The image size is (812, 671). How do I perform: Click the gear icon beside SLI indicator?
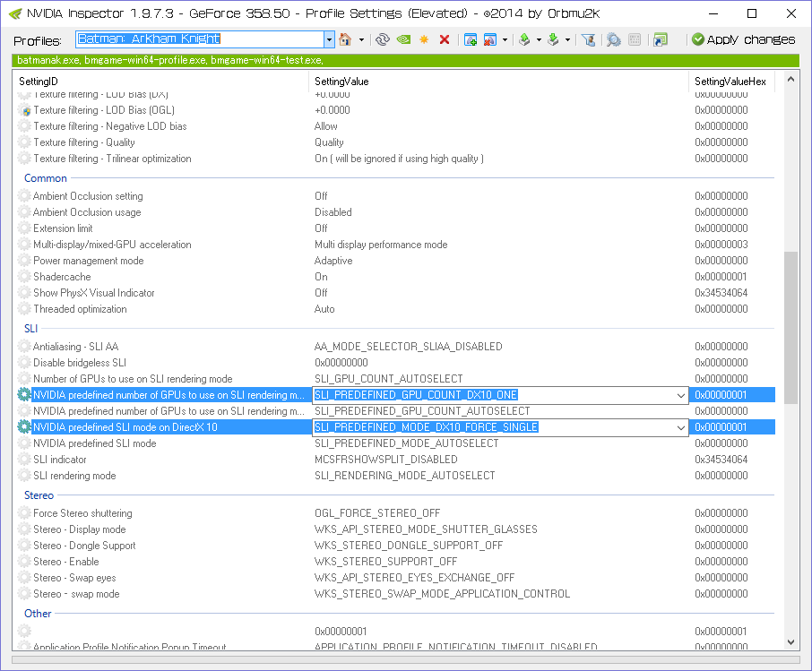(24, 460)
